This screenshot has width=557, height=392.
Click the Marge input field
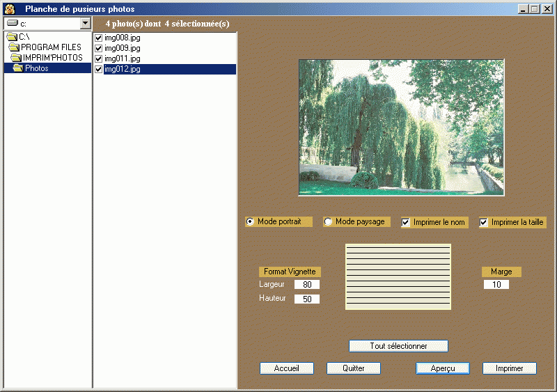(496, 284)
